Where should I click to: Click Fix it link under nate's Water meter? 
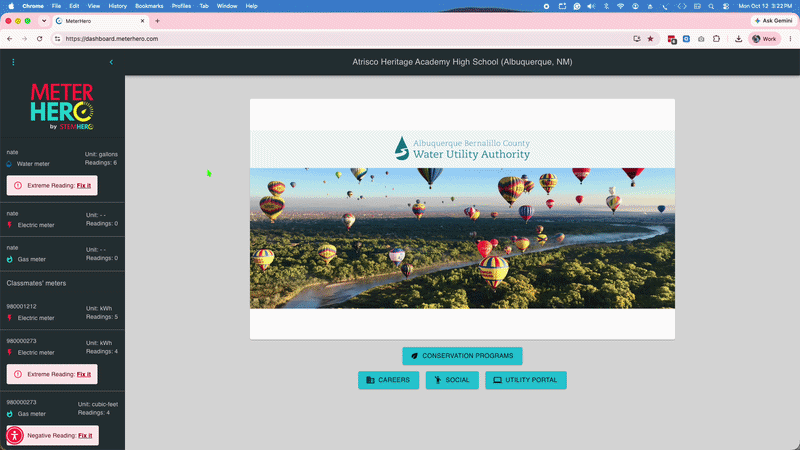click(84, 186)
